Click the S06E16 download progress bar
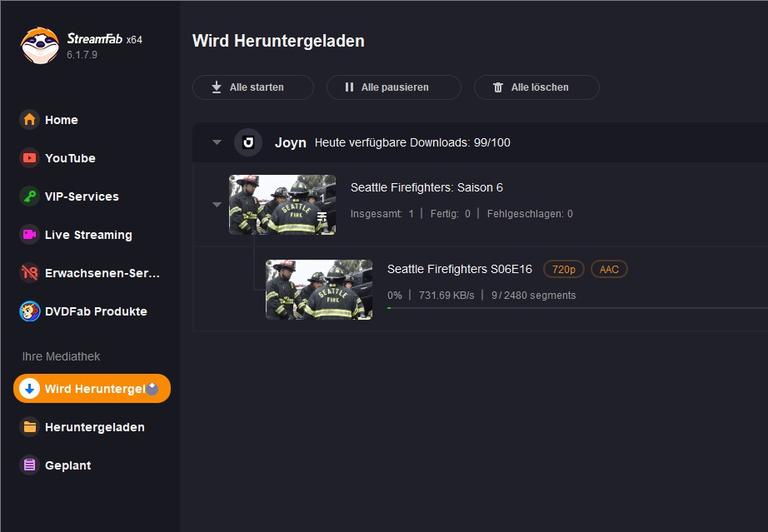Viewport: 768px width, 532px height. (x=577, y=308)
